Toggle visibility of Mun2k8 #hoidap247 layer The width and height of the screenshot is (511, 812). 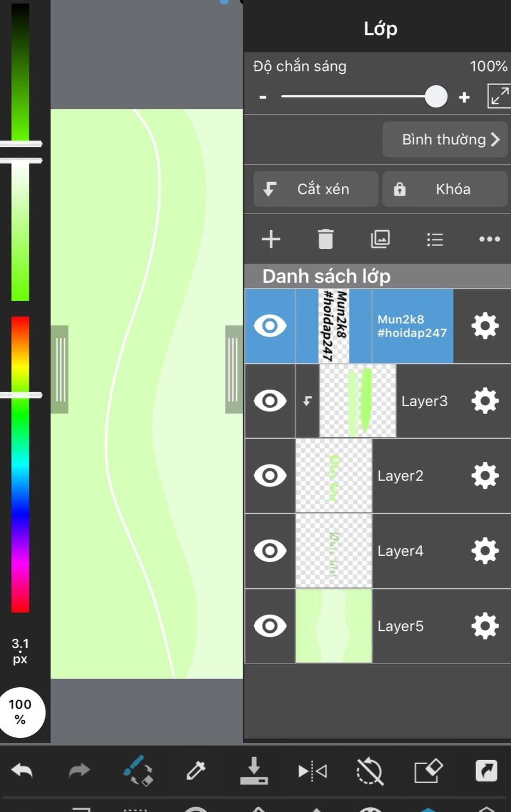(x=270, y=326)
